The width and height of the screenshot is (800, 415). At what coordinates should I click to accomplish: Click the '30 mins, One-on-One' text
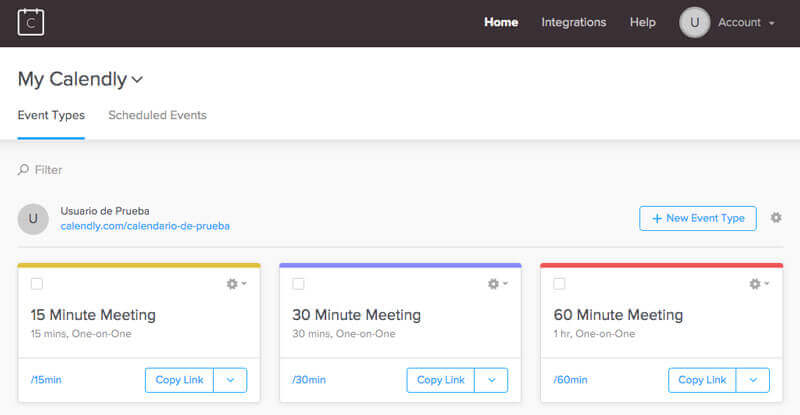[343, 334]
